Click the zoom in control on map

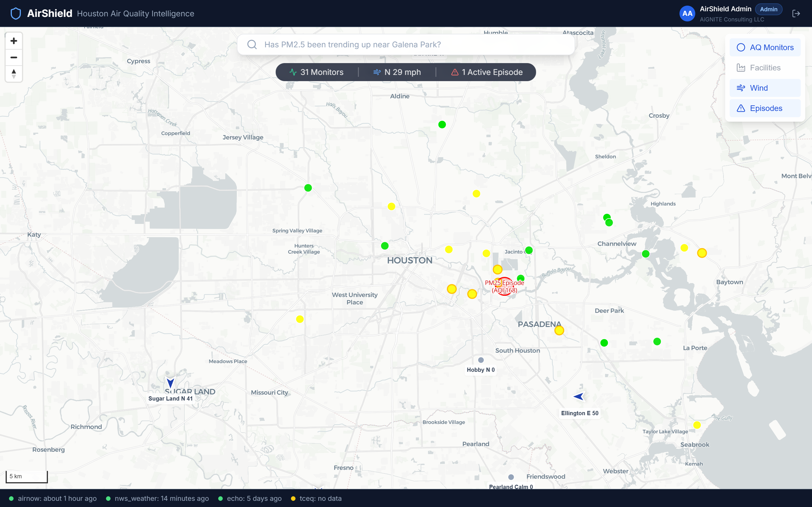tap(14, 41)
